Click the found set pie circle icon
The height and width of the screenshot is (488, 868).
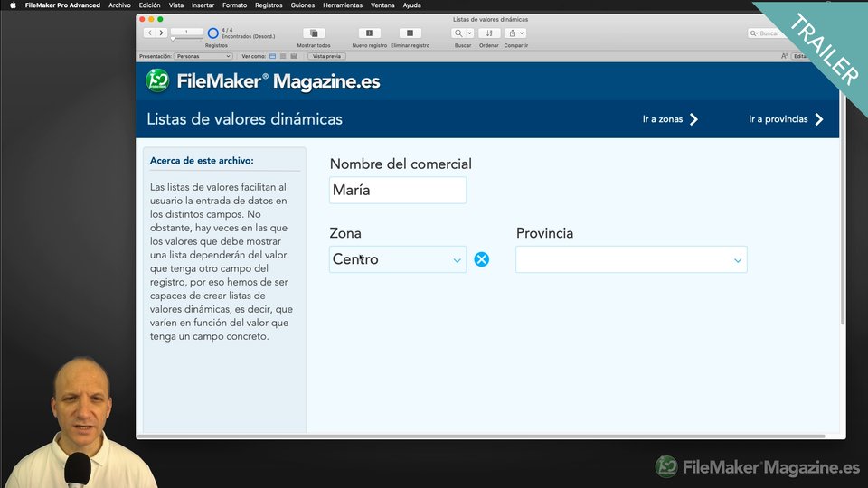(212, 33)
